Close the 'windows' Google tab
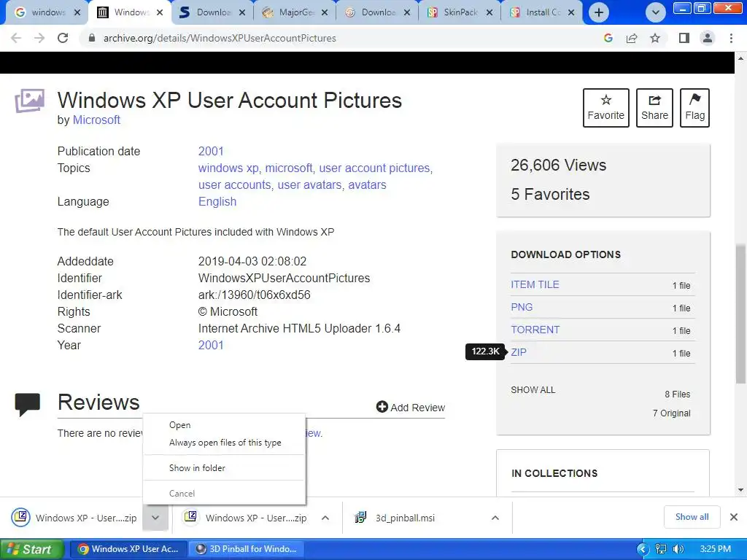This screenshot has height=560, width=747. [x=77, y=12]
